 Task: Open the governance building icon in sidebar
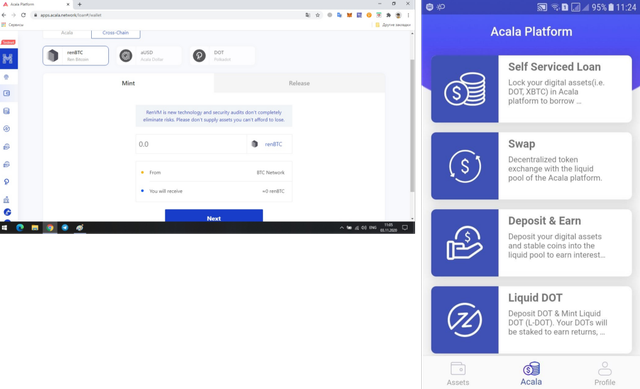pos(7,200)
